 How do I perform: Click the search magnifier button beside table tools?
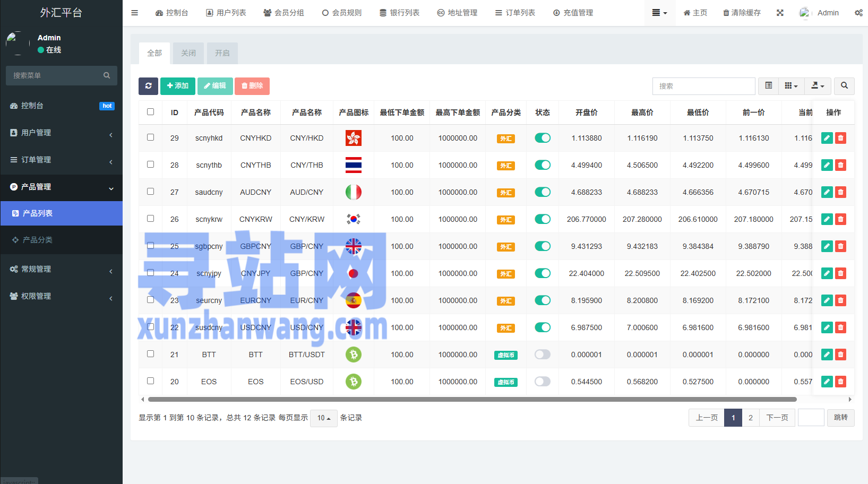pos(844,86)
